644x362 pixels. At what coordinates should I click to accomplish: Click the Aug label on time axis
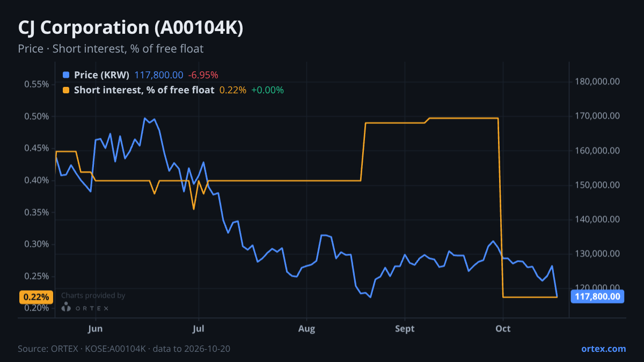coord(306,328)
